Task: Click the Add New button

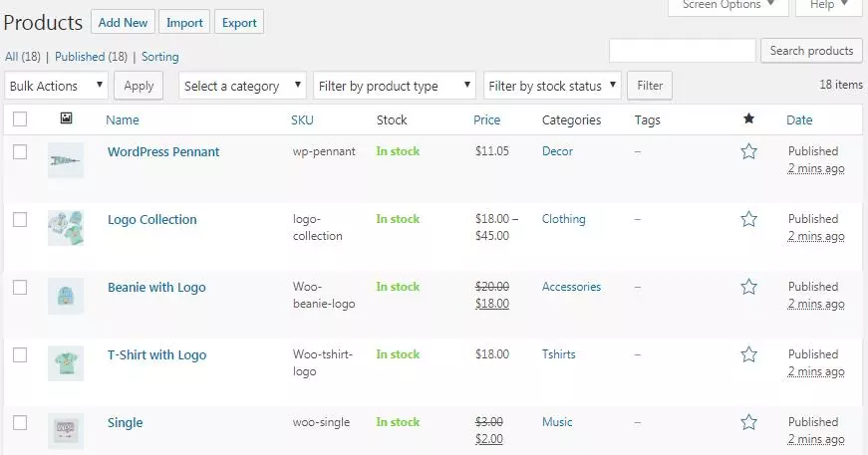Action: point(123,23)
